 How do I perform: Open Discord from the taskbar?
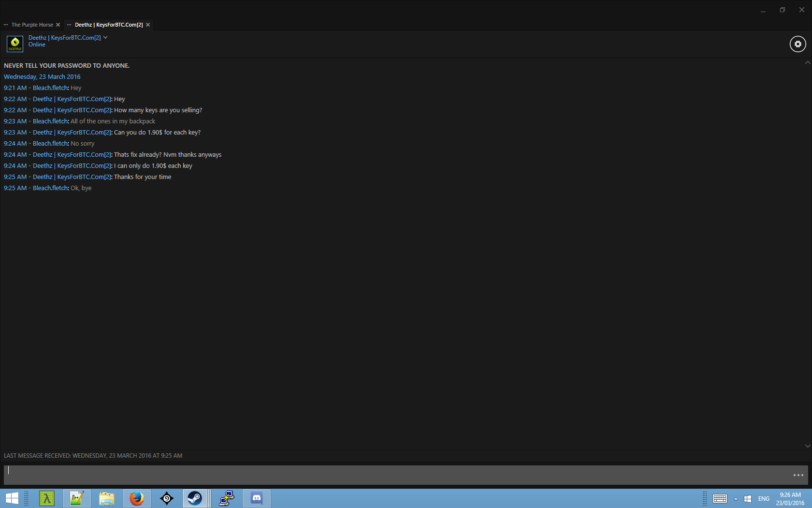(x=257, y=498)
